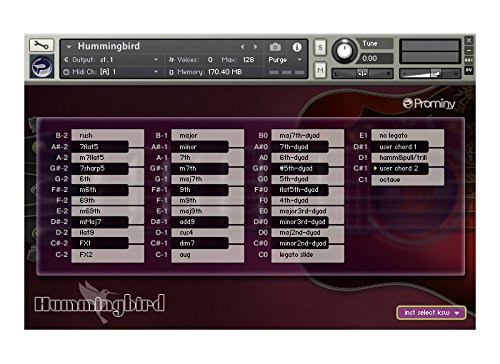
Task: Select the FX2 keyswitch
Action: click(x=108, y=255)
